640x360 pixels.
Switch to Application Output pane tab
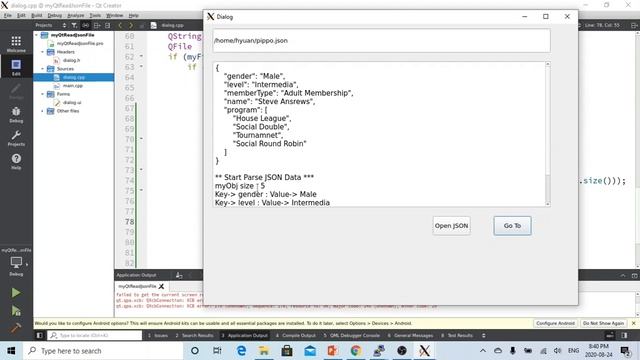(x=244, y=336)
